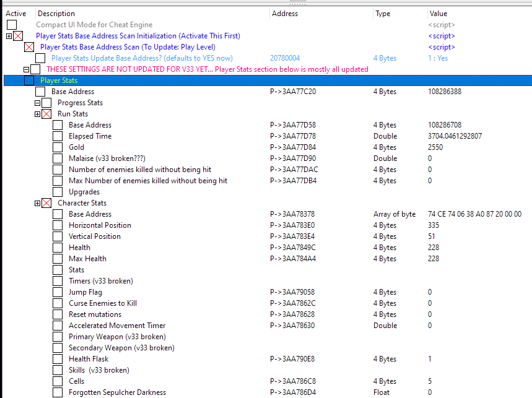
Task: Check the Upgrades entry checkbox
Action: coord(58,192)
